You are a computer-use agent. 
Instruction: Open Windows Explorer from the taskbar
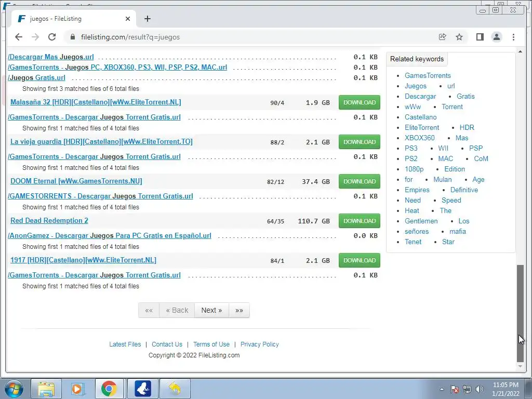(x=46, y=389)
